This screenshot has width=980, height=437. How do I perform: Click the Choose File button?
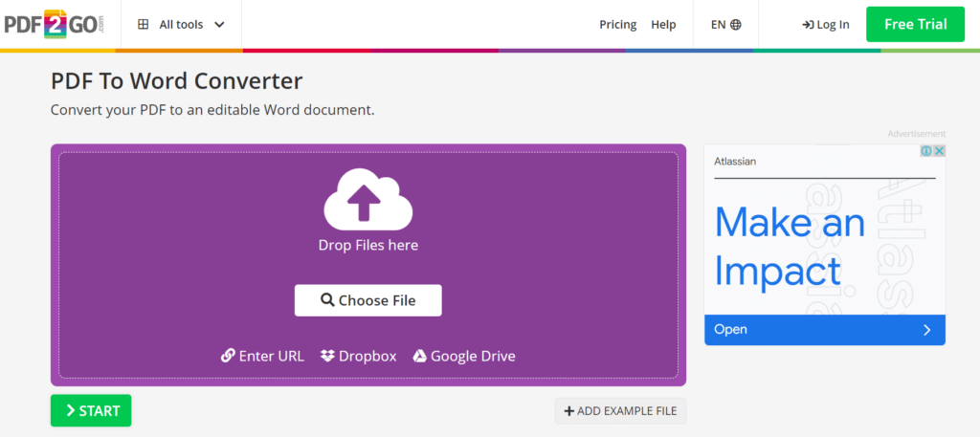click(368, 300)
